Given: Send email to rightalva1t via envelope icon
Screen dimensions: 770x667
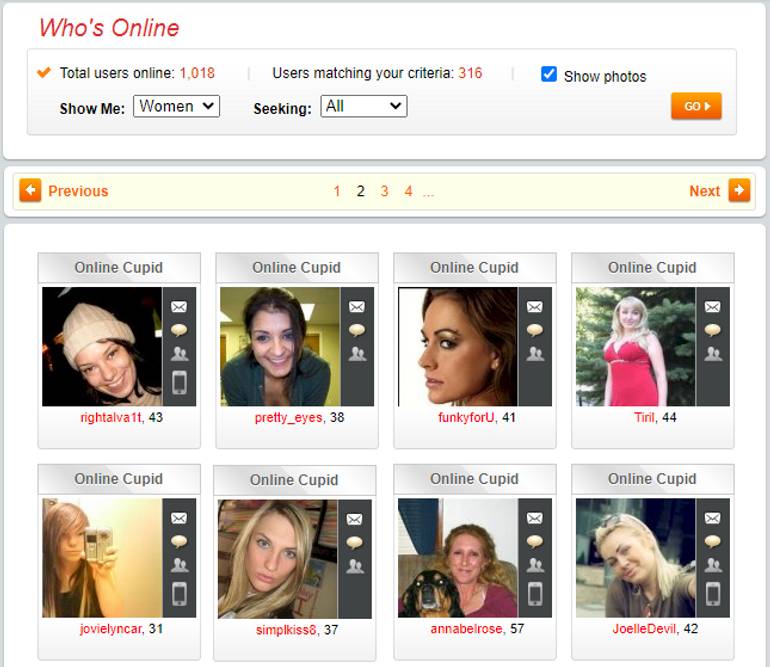Looking at the screenshot, I should (179, 307).
